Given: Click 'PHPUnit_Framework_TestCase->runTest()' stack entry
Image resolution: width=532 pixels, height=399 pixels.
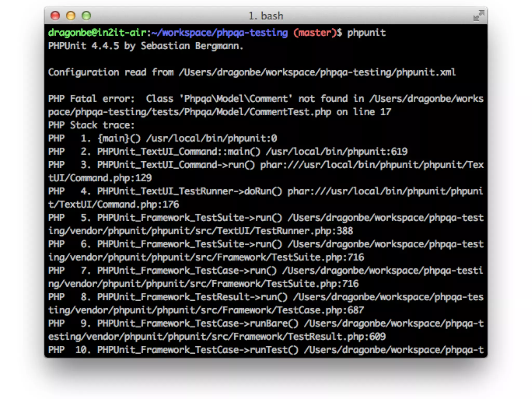Looking at the screenshot, I should click(x=198, y=350).
